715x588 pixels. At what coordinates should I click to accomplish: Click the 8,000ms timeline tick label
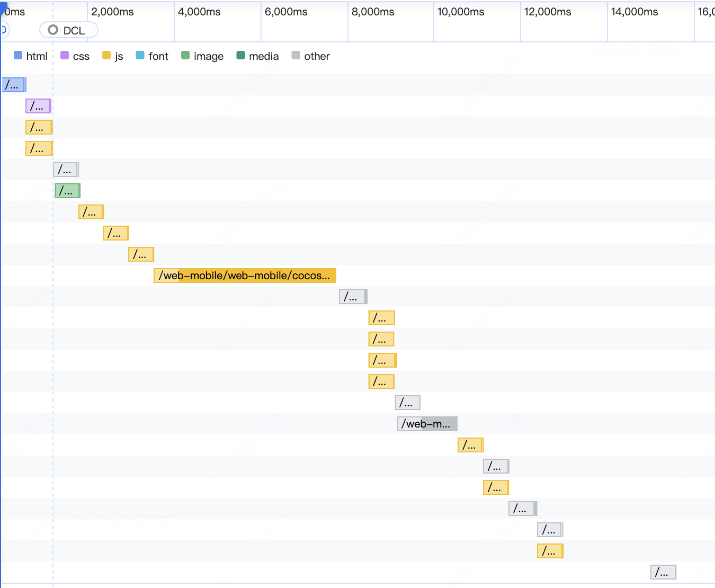click(373, 12)
